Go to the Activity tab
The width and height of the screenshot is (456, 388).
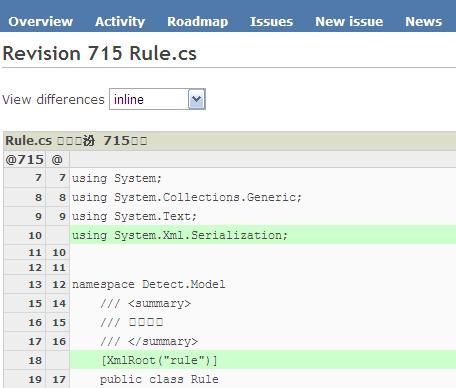click(120, 22)
